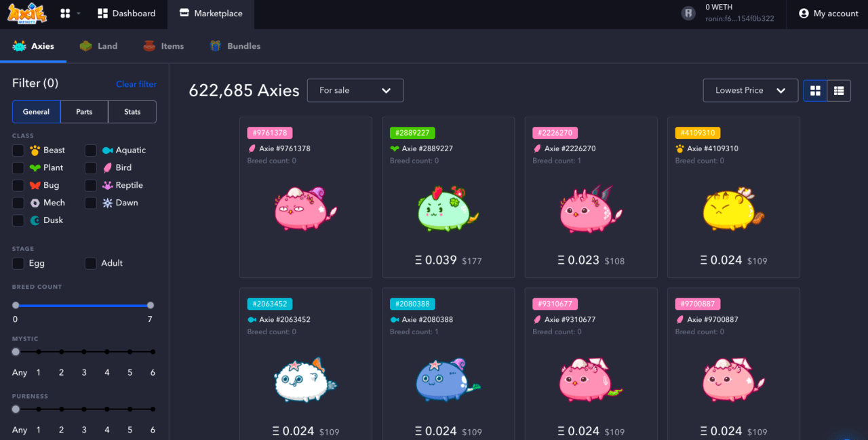The height and width of the screenshot is (440, 868).
Task: Check the Aquatic class checkbox
Action: pos(90,151)
